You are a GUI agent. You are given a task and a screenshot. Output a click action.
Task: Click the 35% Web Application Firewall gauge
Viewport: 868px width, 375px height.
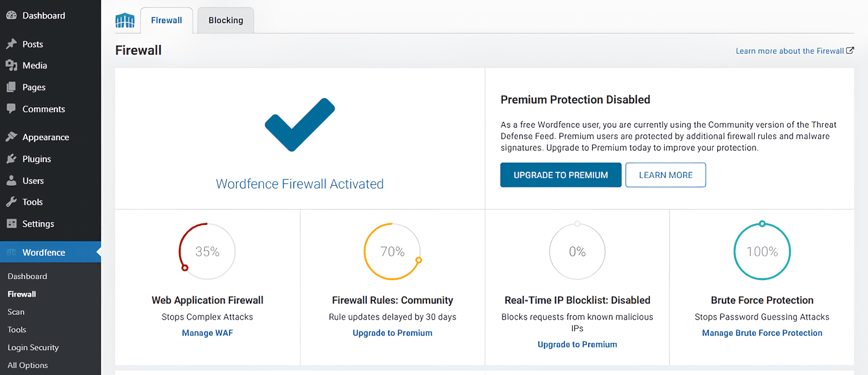pyautogui.click(x=207, y=251)
